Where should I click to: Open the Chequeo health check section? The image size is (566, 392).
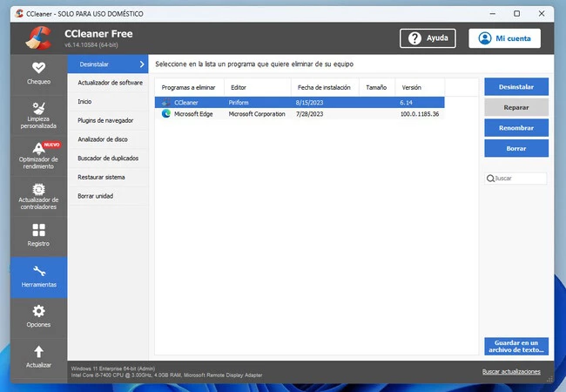click(38, 68)
